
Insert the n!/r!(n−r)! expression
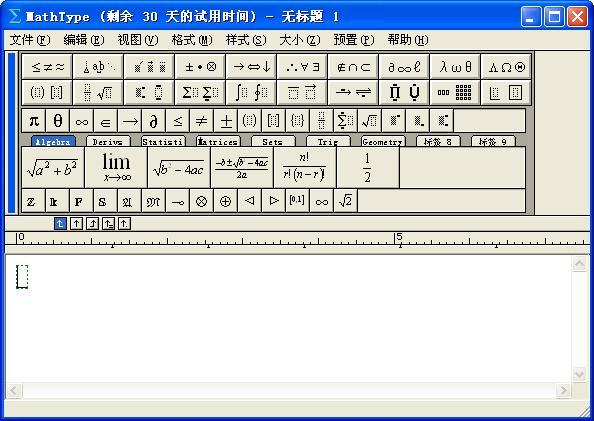[305, 167]
